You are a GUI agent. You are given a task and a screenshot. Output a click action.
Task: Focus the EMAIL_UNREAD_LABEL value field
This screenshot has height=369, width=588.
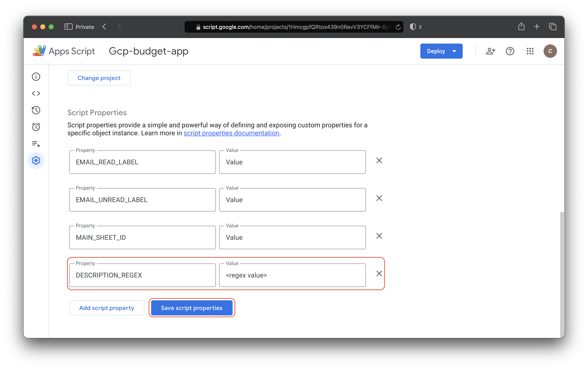coord(292,200)
